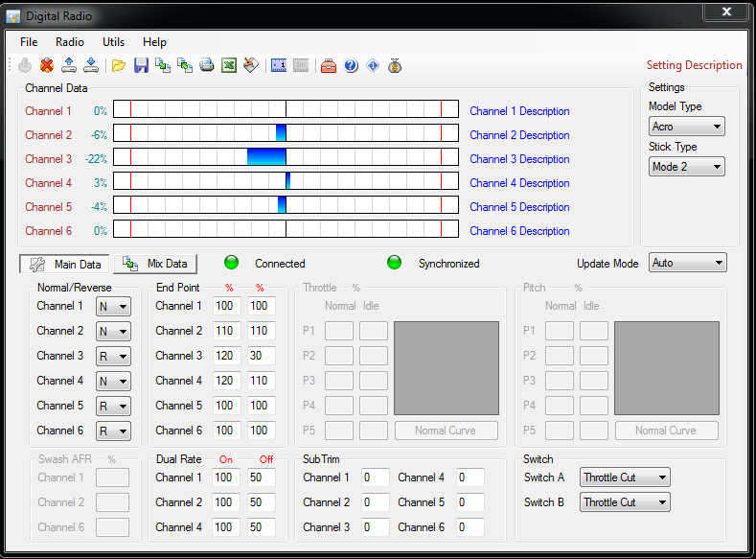
Task: Open the File menu
Action: [x=29, y=42]
